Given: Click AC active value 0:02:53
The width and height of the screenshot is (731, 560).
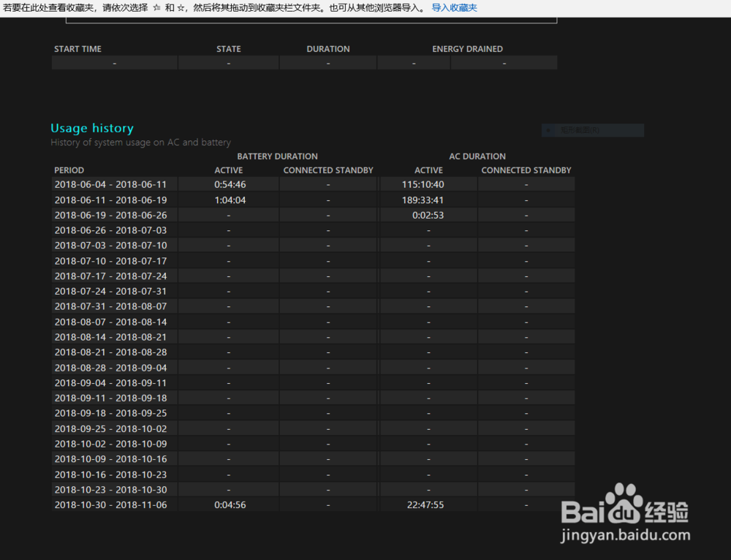Looking at the screenshot, I should click(x=428, y=215).
